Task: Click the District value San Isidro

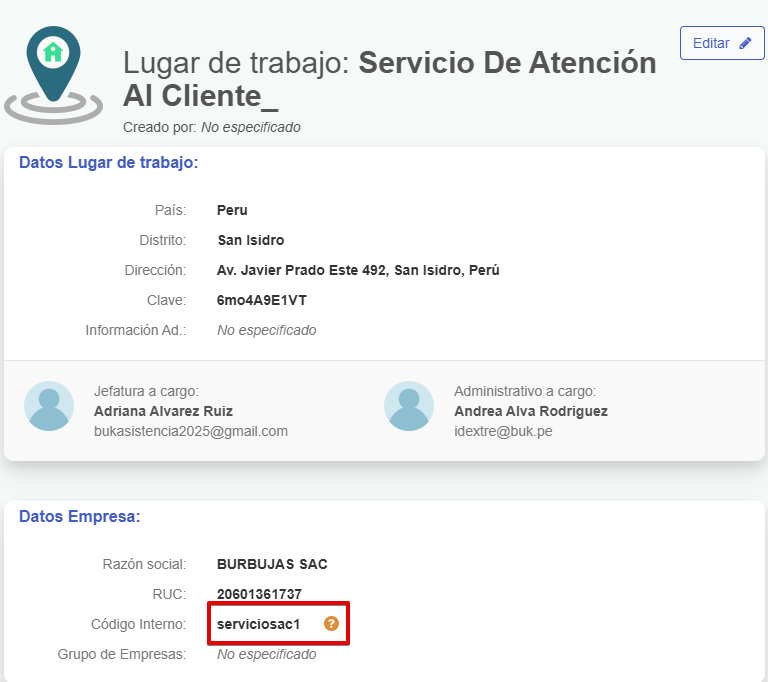Action: click(251, 240)
